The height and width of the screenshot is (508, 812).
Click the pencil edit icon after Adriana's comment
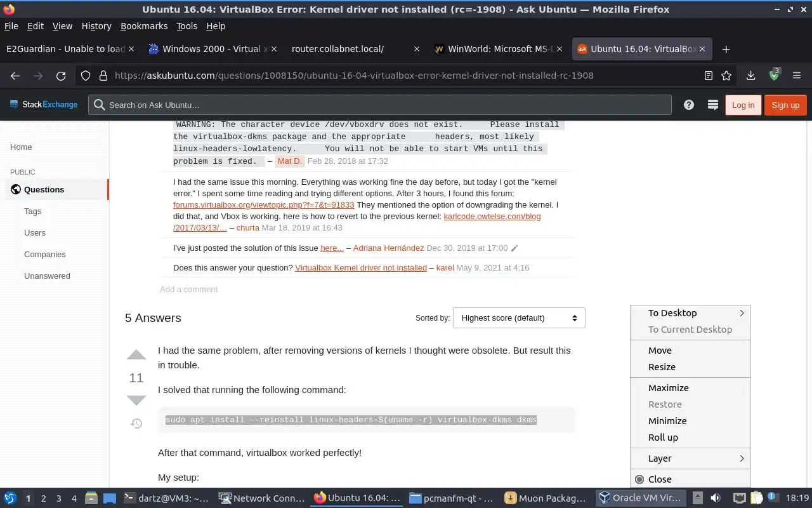(514, 248)
